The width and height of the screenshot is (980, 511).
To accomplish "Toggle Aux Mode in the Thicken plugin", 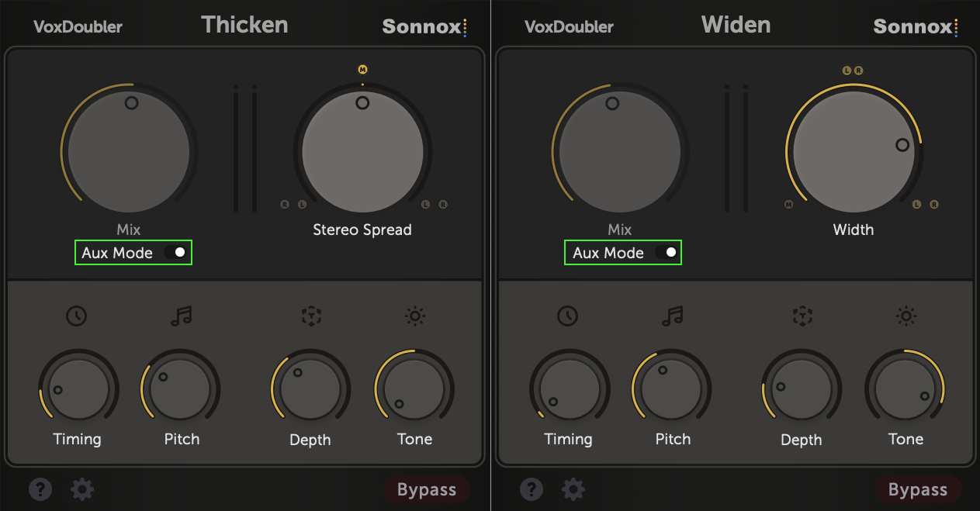I will coord(175,253).
